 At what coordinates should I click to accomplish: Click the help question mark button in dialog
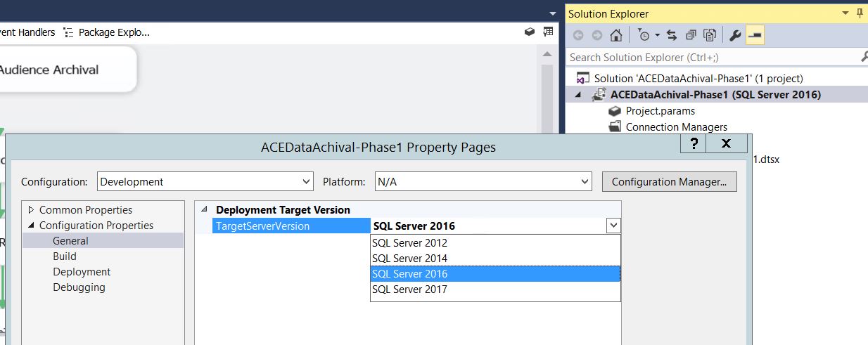[694, 144]
